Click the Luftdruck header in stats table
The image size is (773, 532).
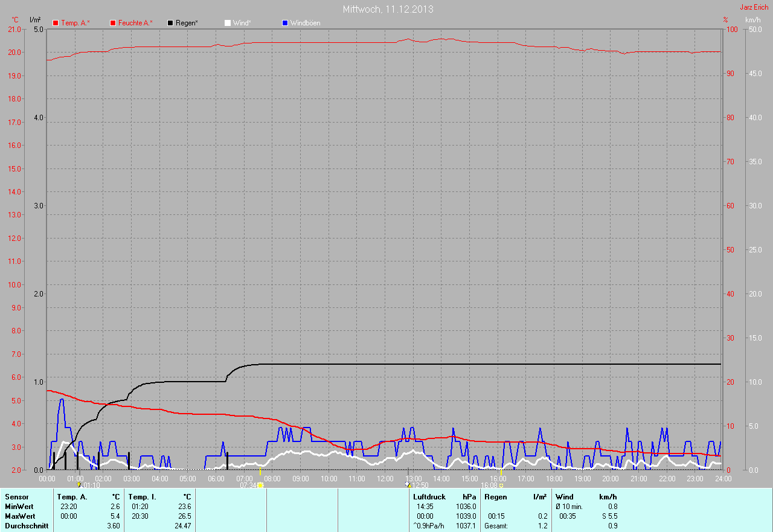coord(429,497)
